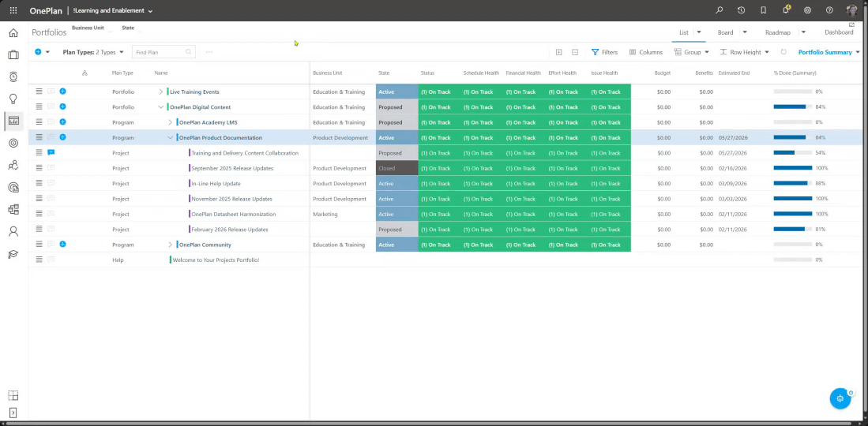The height and width of the screenshot is (426, 868).
Task: Switch to the Roadmap tab
Action: tap(777, 32)
